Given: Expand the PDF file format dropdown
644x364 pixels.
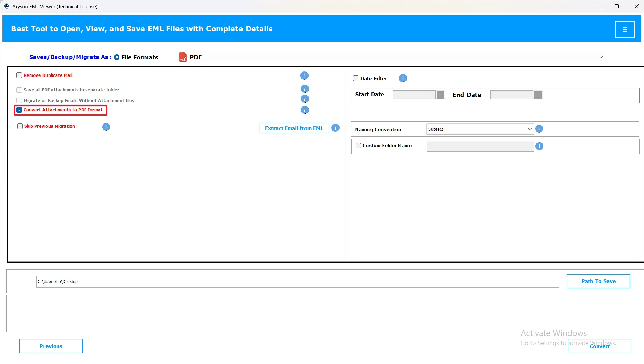Looking at the screenshot, I should tap(601, 57).
